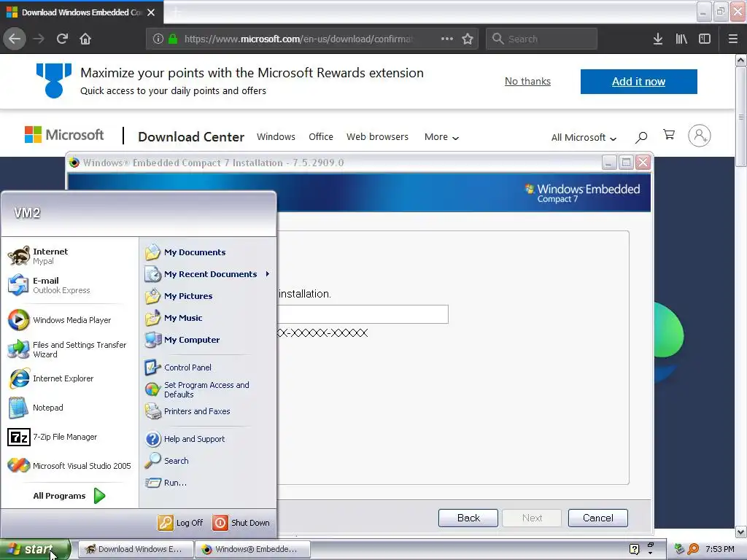Open the Office link in Download Center

point(321,136)
